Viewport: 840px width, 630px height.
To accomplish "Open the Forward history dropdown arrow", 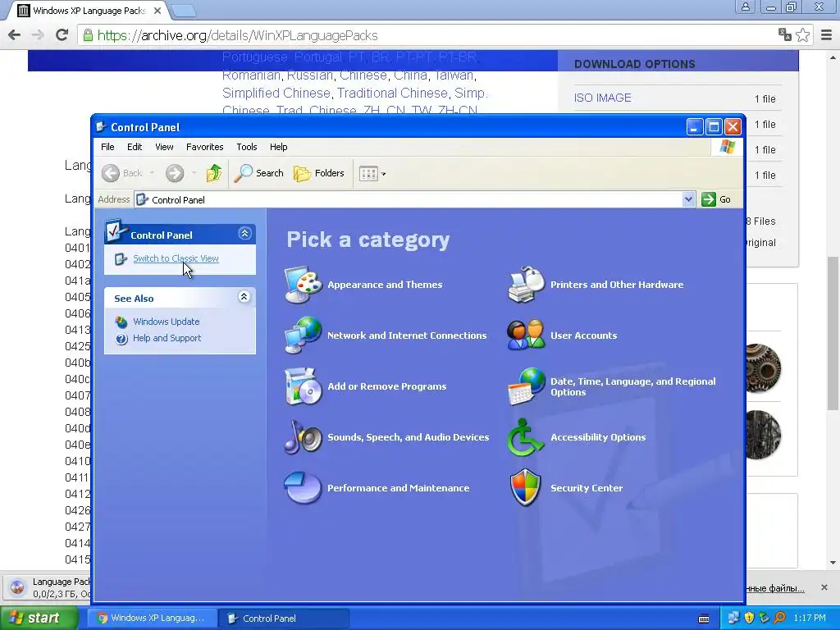I will click(x=194, y=173).
